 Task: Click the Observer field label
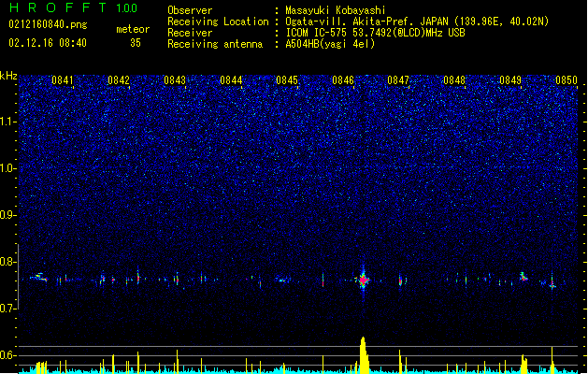190,10
